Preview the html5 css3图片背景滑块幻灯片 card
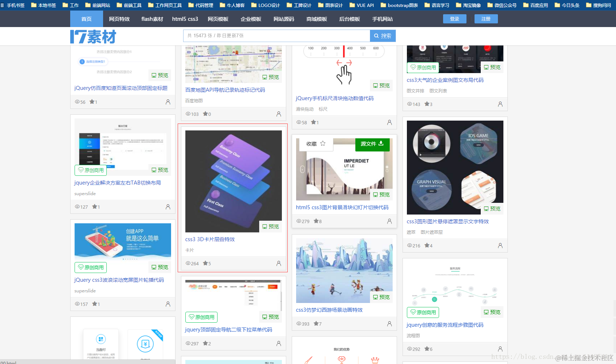Screen dimensions: 616x364 (x=381, y=195)
